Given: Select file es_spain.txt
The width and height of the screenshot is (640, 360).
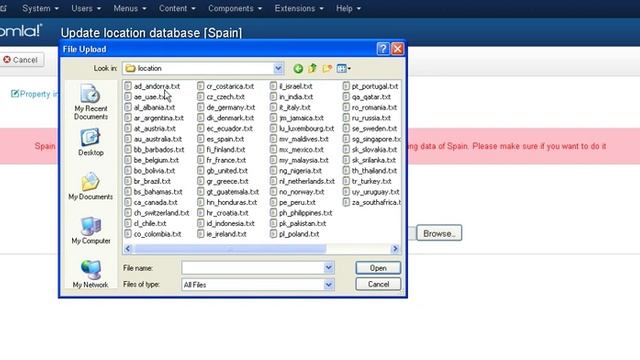Looking at the screenshot, I should [220, 139].
